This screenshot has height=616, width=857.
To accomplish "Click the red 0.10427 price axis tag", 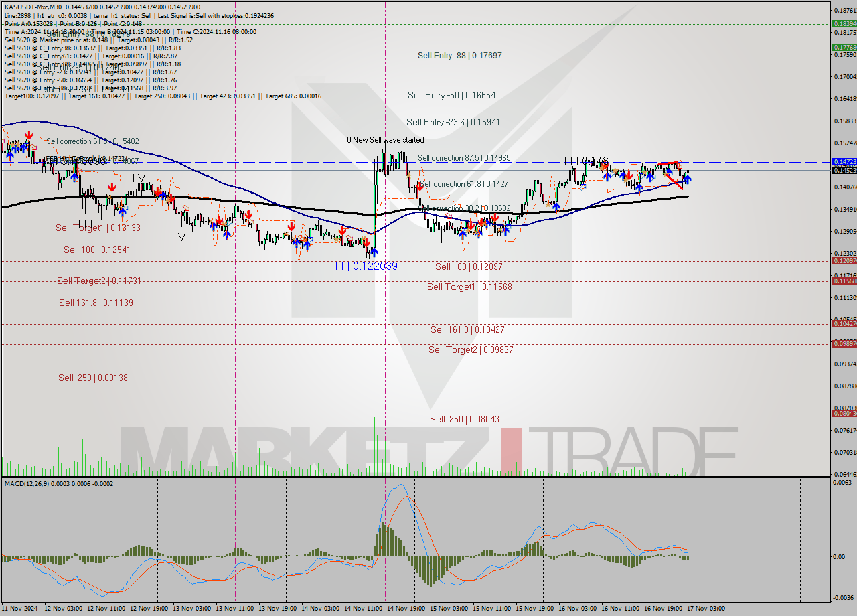I will pyautogui.click(x=844, y=323).
